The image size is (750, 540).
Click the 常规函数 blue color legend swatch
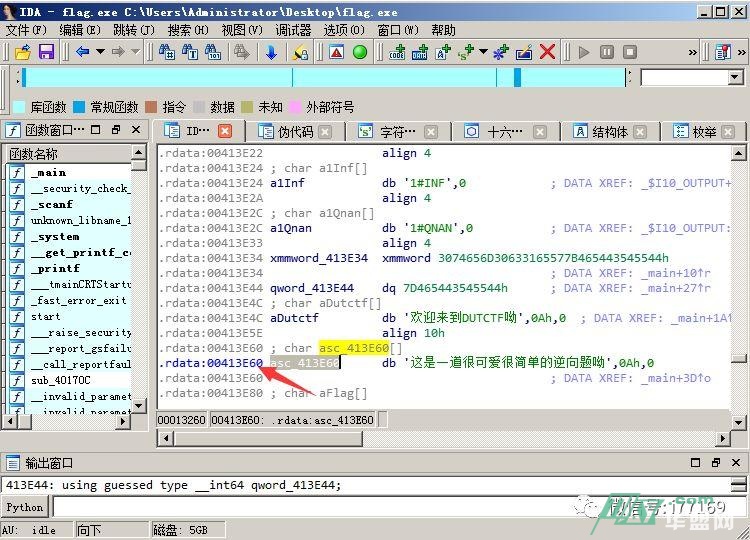[78, 106]
